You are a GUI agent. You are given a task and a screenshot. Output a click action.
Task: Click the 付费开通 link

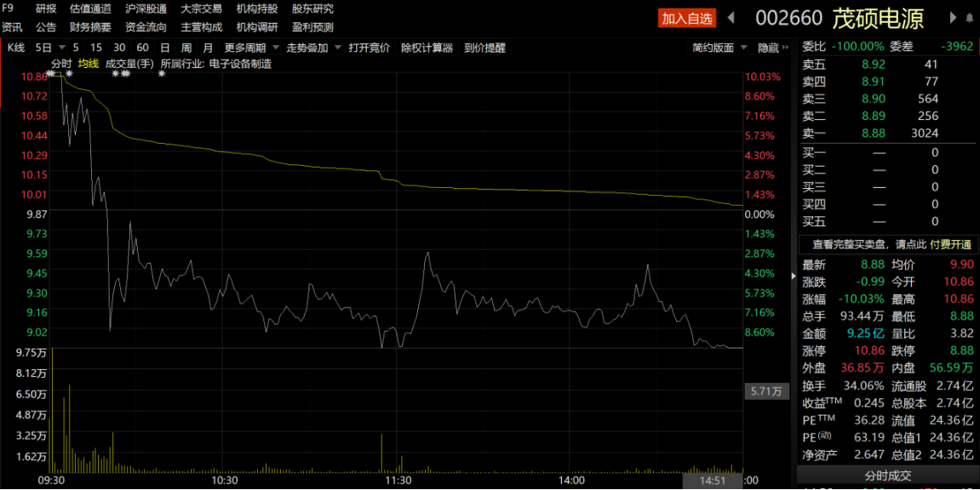pos(950,244)
